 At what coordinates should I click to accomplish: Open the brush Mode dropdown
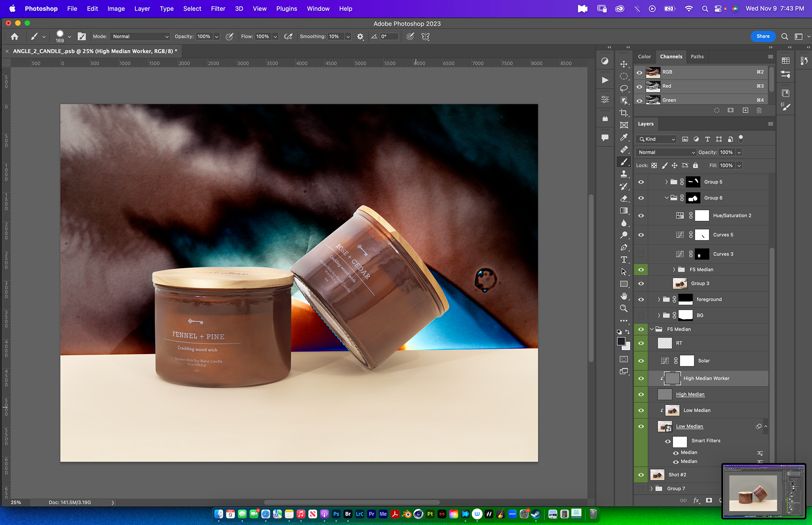pos(140,36)
